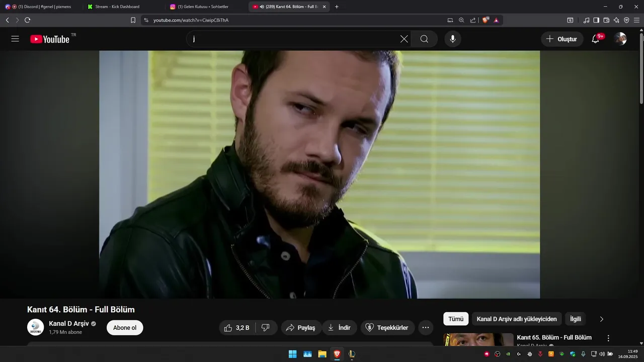Open File Explorer from the taskbar
This screenshot has height=362, width=644.
322,354
